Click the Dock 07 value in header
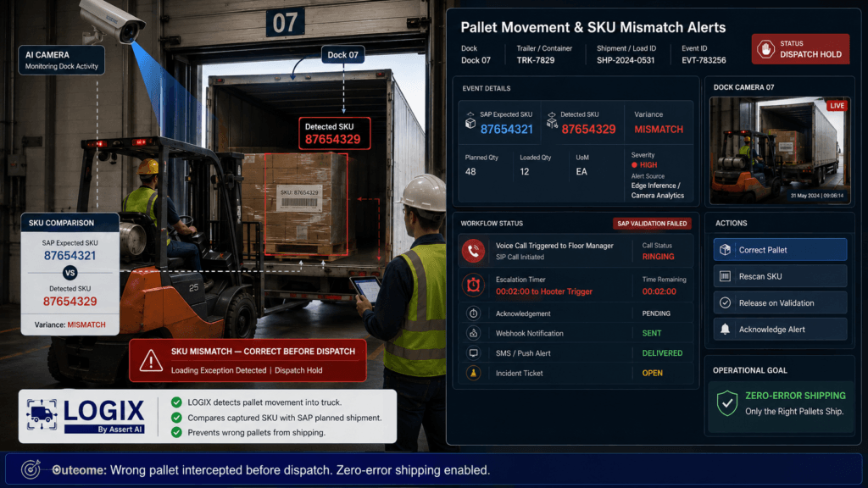Screen dimensions: 868x488 pos(476,60)
